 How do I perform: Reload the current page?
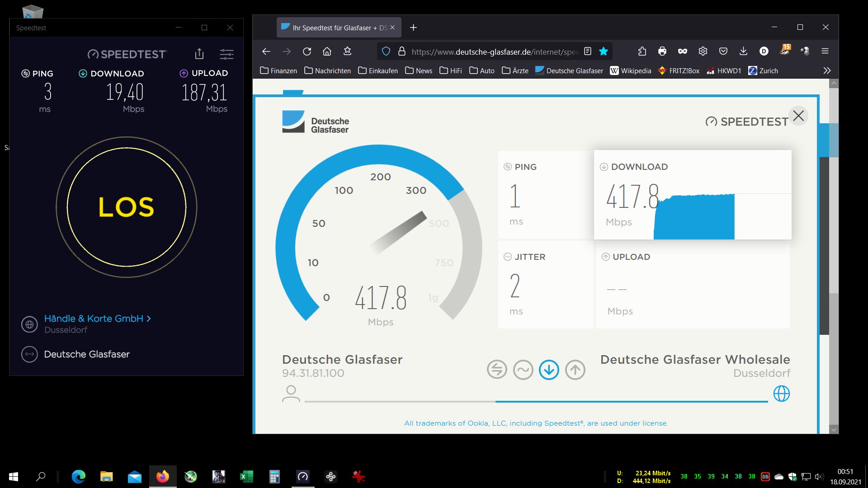[307, 52]
